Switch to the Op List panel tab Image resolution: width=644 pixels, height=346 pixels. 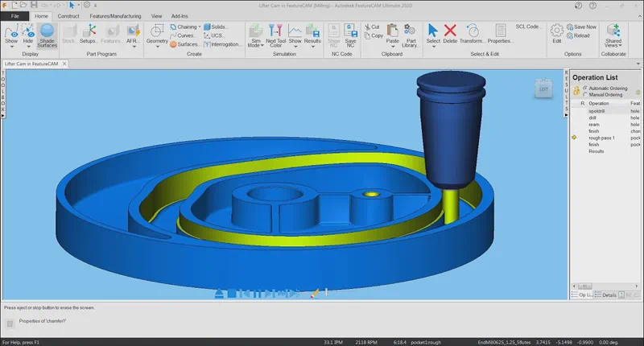(582, 295)
